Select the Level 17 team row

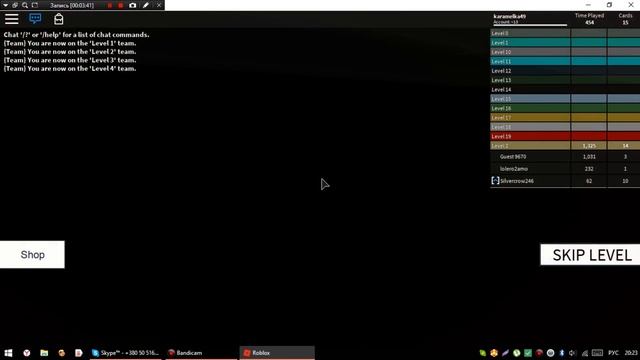click(565, 118)
